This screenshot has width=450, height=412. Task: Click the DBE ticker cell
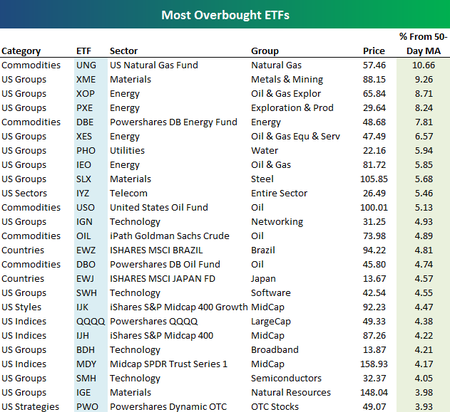point(85,122)
